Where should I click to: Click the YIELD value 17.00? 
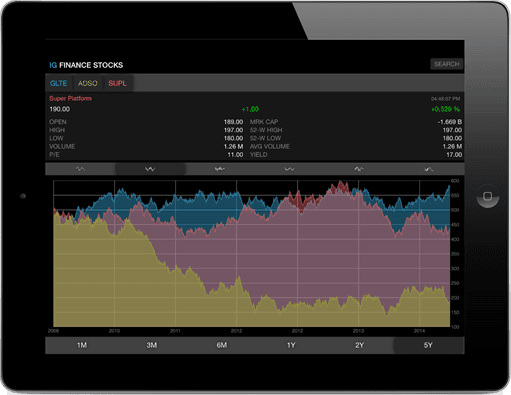click(454, 155)
